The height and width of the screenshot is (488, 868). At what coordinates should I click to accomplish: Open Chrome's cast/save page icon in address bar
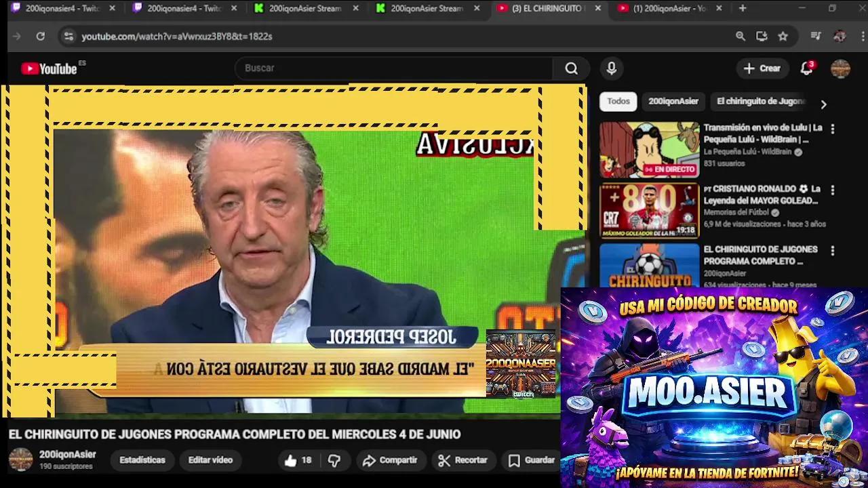pos(762,37)
